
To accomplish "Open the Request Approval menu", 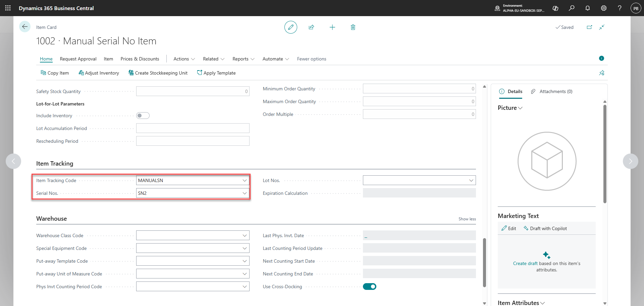I will [x=78, y=59].
